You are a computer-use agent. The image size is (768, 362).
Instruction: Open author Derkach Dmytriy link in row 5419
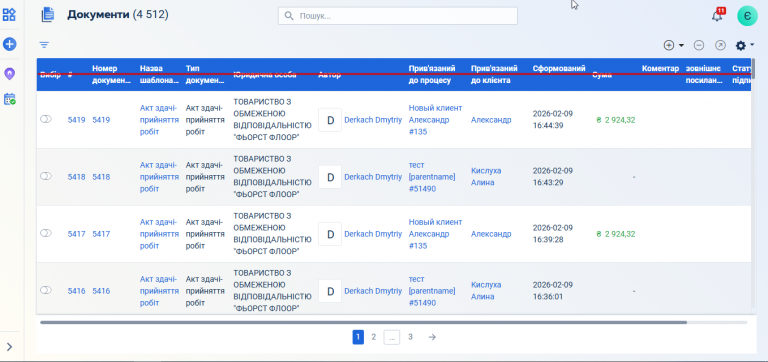click(373, 120)
